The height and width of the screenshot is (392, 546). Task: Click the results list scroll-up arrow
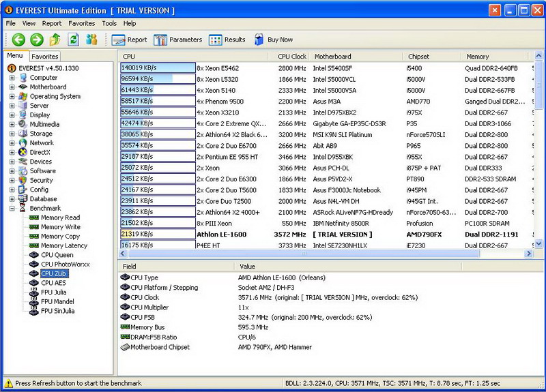538,56
